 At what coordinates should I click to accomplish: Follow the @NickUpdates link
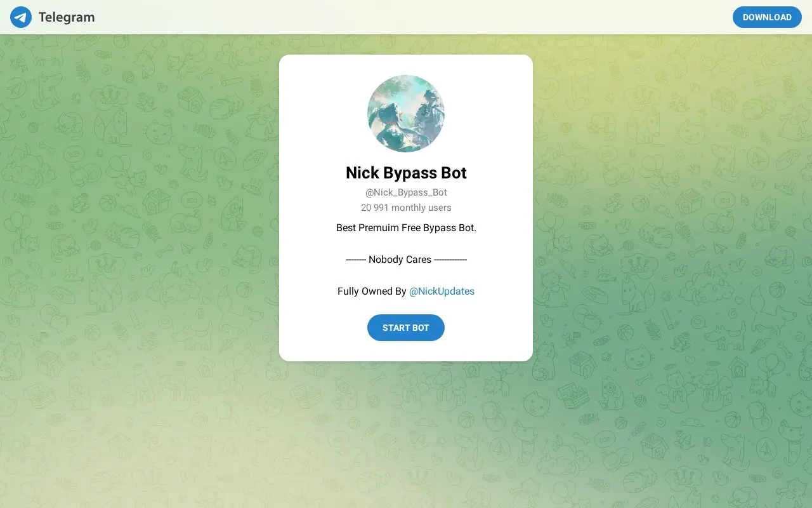442,291
